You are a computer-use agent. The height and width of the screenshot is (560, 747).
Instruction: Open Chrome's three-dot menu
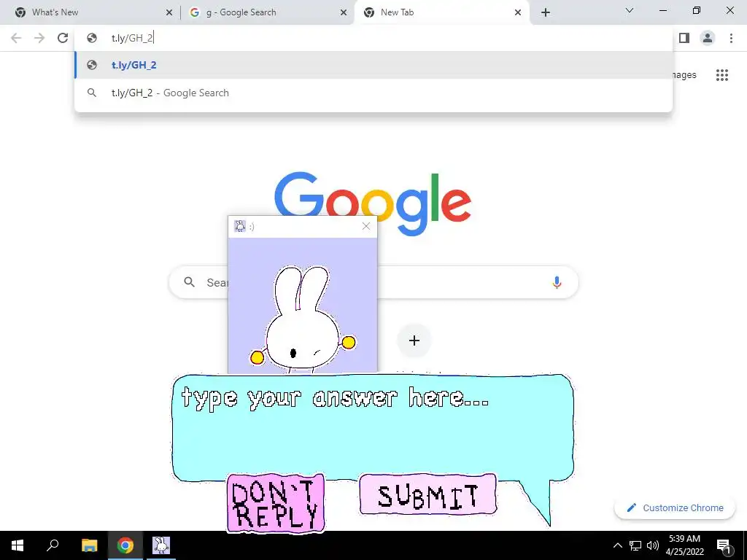[x=731, y=38]
